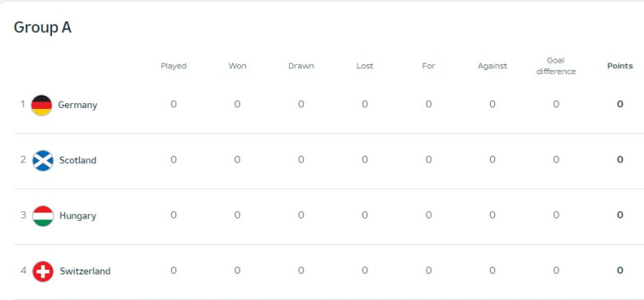The width and height of the screenshot is (644, 300).
Task: Click the Points column header
Action: click(620, 66)
